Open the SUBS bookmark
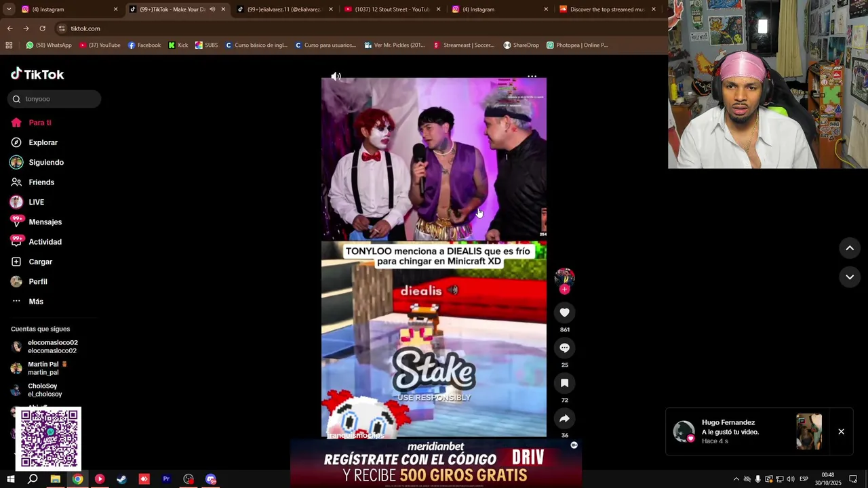The image size is (868, 488). (207, 45)
